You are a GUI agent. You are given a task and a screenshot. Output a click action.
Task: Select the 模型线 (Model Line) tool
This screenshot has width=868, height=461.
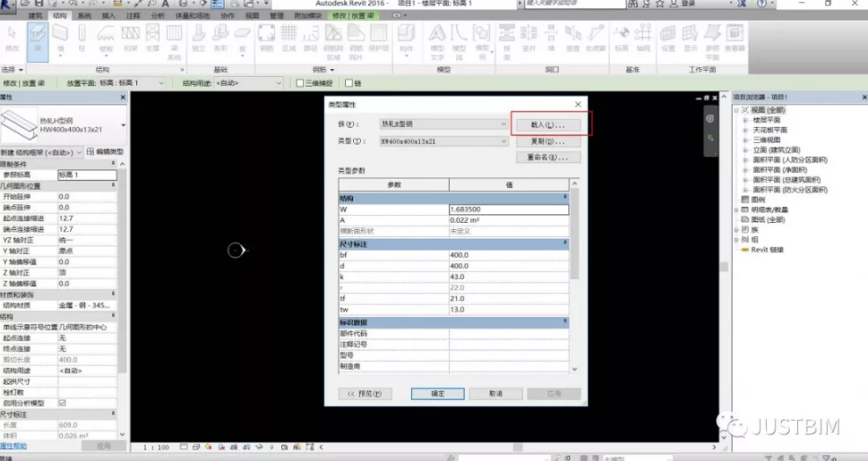coord(459,41)
